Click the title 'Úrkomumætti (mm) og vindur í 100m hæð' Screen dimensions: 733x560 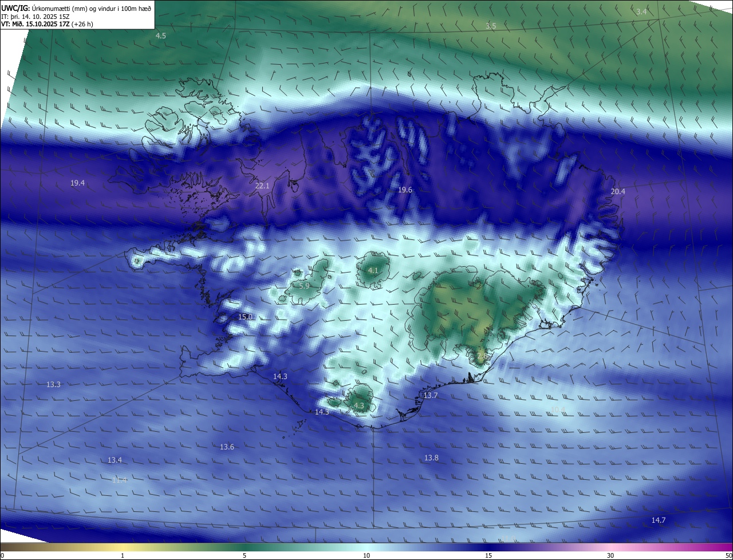pos(92,8)
